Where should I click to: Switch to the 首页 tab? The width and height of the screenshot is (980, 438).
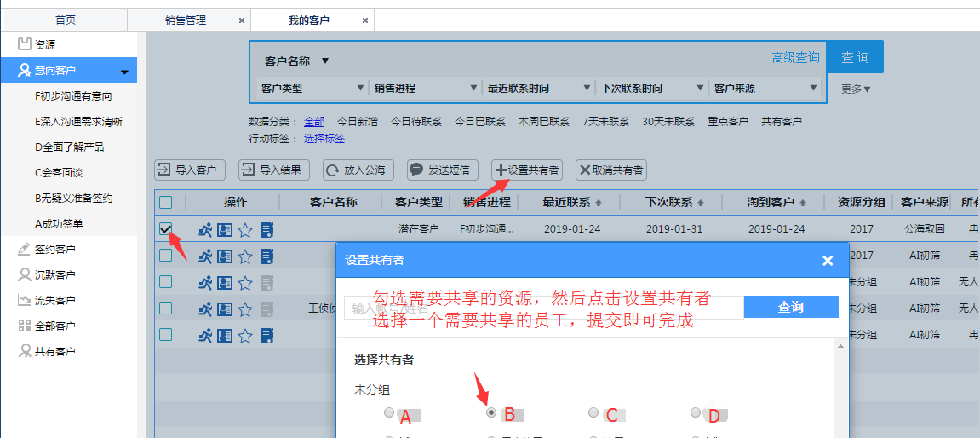[66, 20]
